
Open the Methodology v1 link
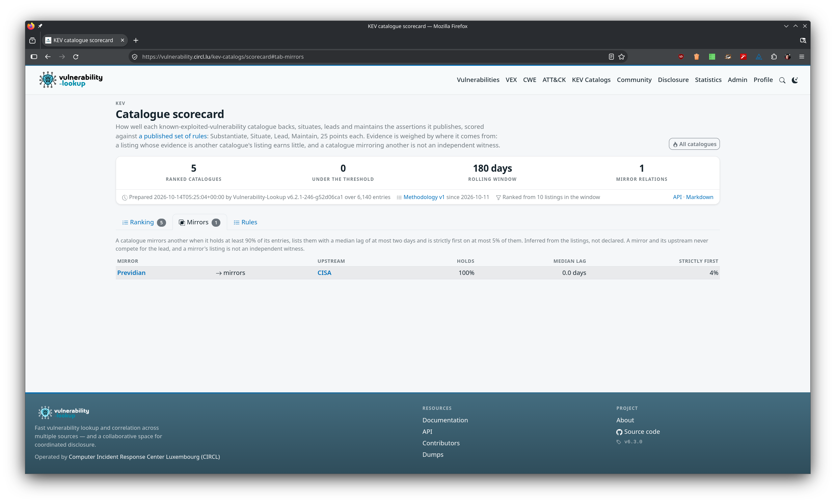click(424, 197)
